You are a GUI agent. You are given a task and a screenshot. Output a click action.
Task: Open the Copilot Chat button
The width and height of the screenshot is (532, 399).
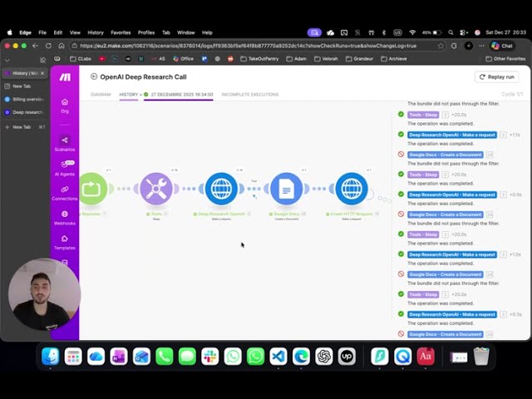pos(502,46)
